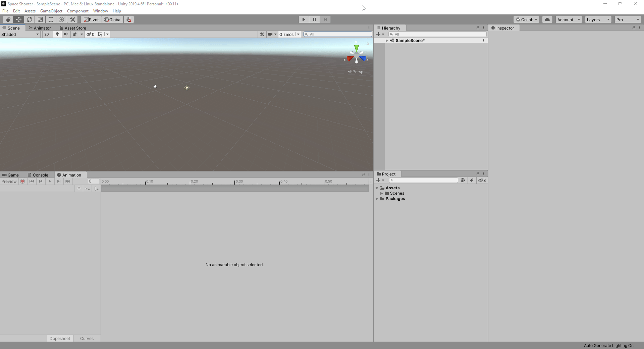Open the scene camera settings
This screenshot has height=349, width=644.
tap(272, 34)
